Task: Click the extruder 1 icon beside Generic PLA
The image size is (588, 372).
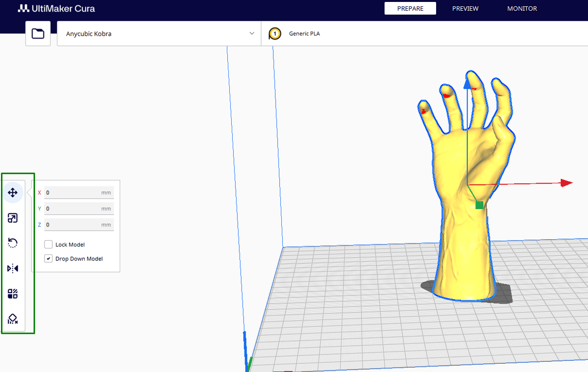Action: [275, 33]
